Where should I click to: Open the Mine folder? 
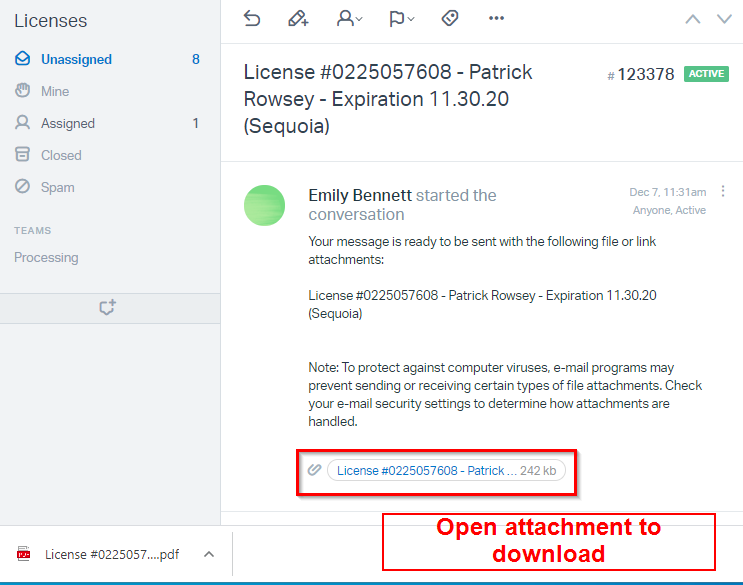pos(110,91)
